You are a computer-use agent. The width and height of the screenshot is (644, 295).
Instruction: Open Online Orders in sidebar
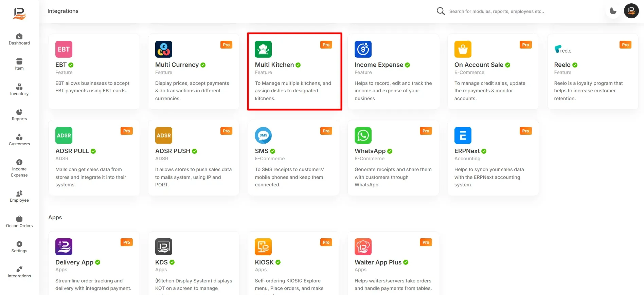(x=19, y=222)
